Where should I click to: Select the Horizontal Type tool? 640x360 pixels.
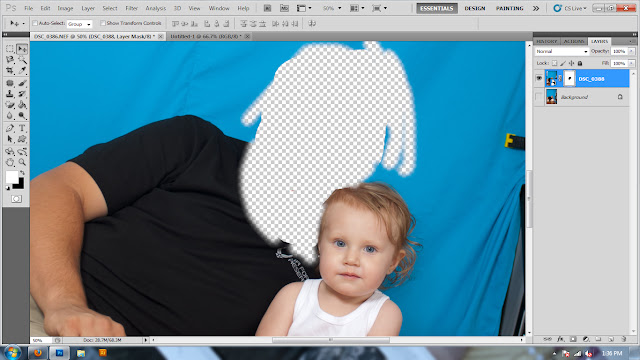[22, 128]
